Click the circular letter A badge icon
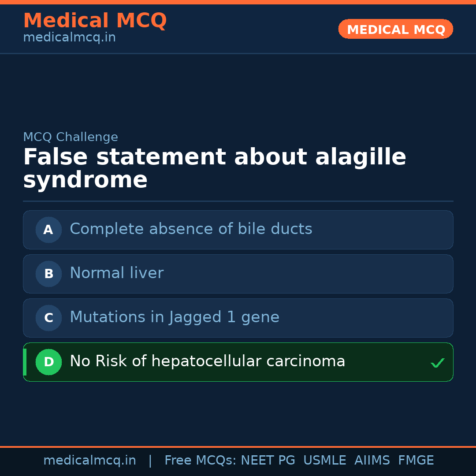The width and height of the screenshot is (476, 476). pos(48,230)
